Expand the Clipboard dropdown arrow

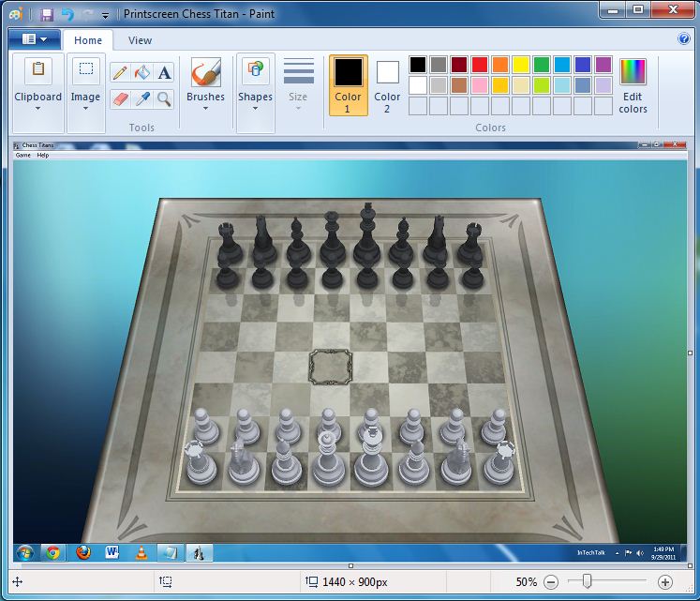(x=37, y=109)
